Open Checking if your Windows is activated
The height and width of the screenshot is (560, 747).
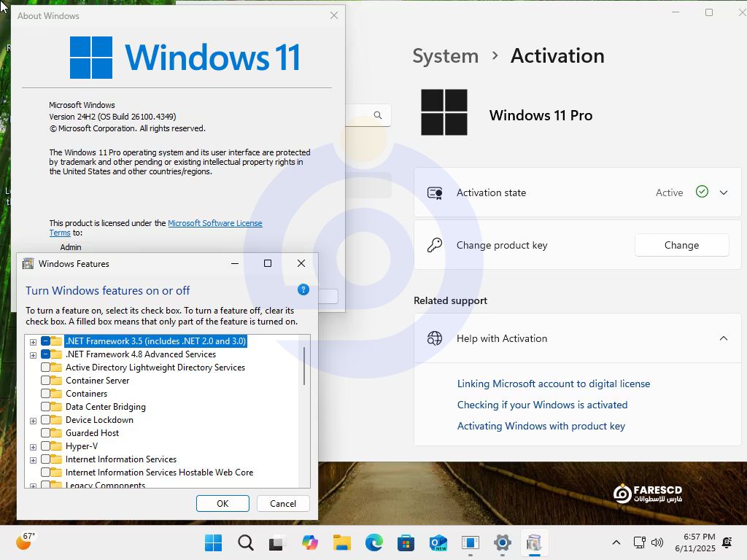click(542, 405)
